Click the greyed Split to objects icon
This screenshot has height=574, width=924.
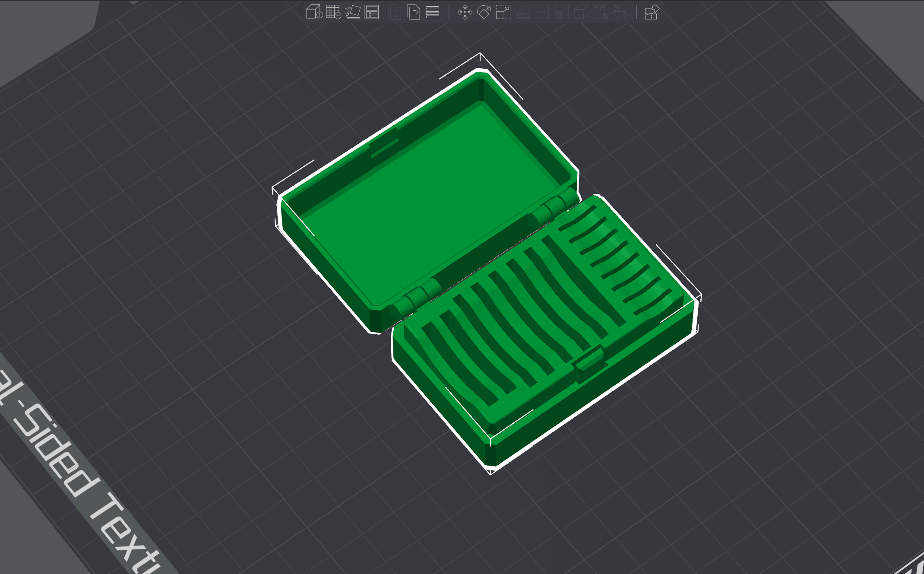[394, 12]
